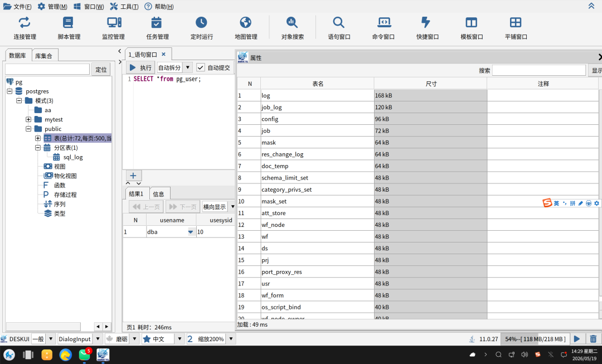This screenshot has height=364, width=602.
Task: Open 地图管理 globe icon
Action: click(246, 22)
